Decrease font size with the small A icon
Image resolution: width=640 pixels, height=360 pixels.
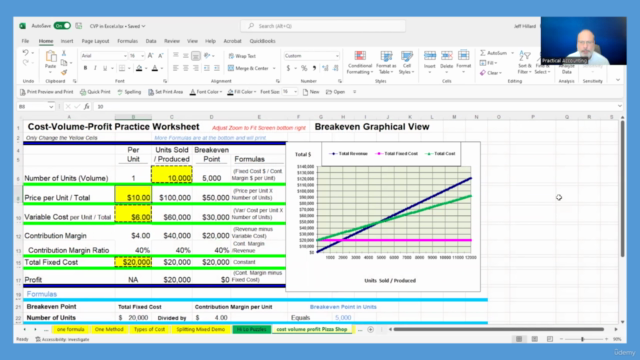(x=160, y=56)
